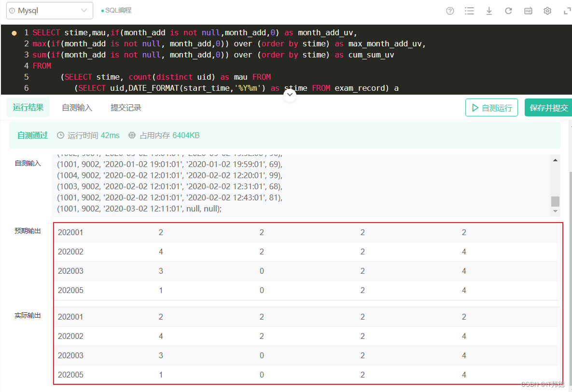Switch to 自测输入 tab

77,108
